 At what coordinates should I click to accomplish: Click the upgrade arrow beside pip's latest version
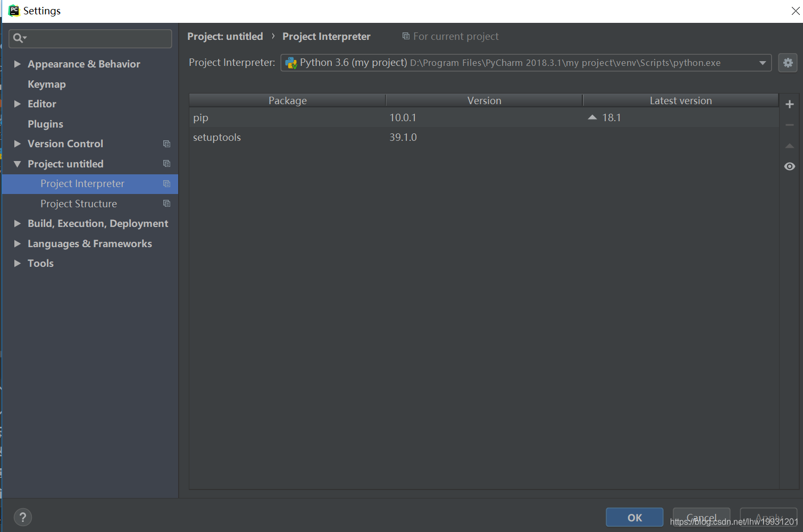(592, 117)
